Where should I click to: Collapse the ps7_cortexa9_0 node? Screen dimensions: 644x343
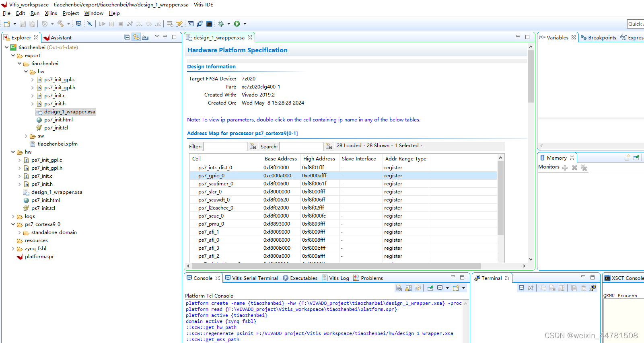[x=13, y=224]
